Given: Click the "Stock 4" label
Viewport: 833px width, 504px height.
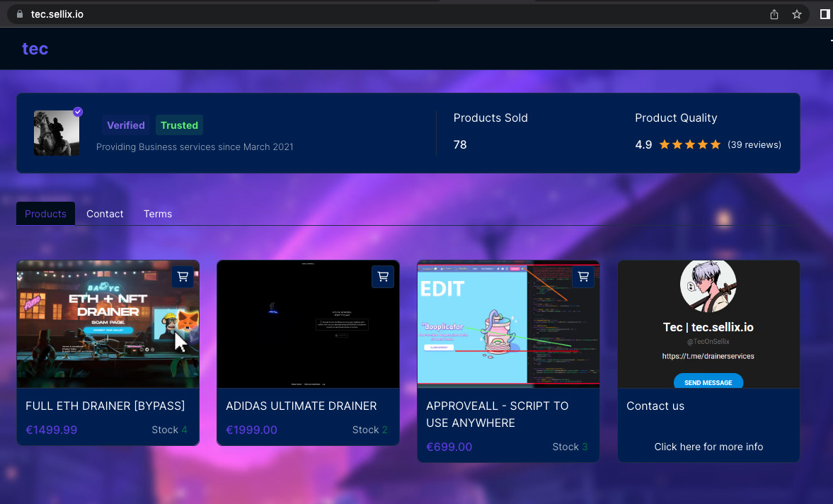Looking at the screenshot, I should [169, 430].
